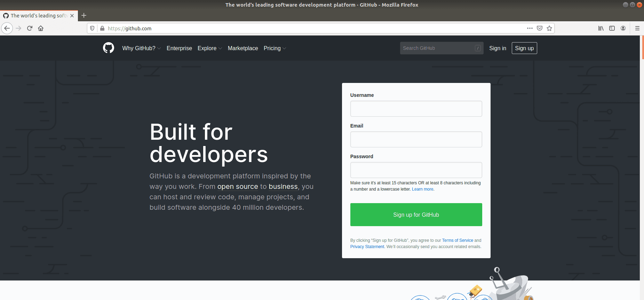This screenshot has width=644, height=300.
Task: Expand the Why GitHub? dropdown
Action: pos(141,48)
